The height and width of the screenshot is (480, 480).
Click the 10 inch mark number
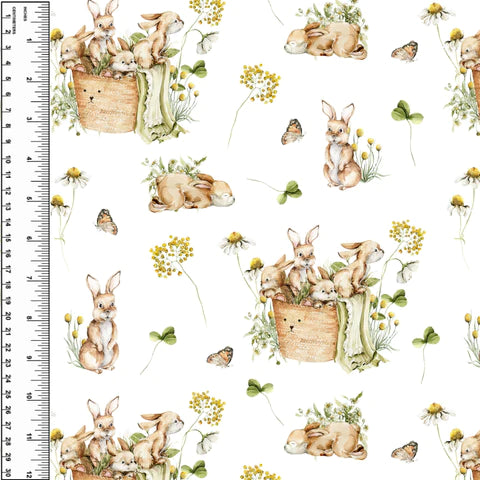(29, 396)
